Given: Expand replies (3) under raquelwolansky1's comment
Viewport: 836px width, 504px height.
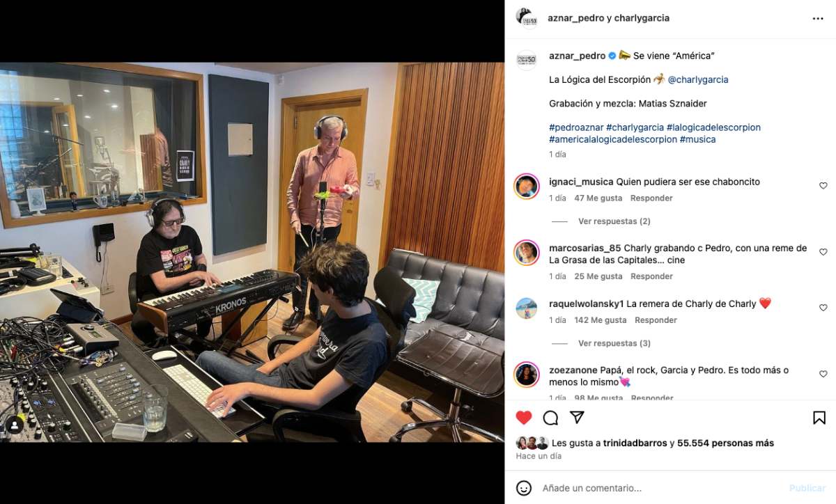Looking at the screenshot, I should (x=614, y=343).
